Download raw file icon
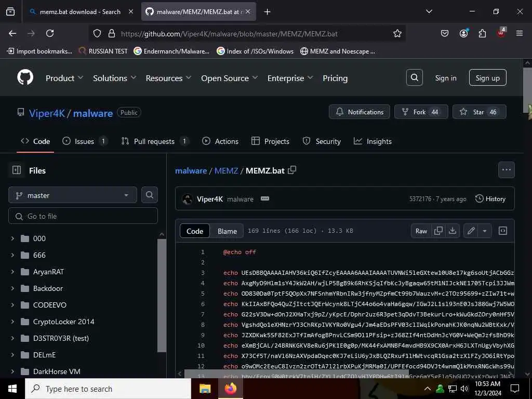 (453, 231)
